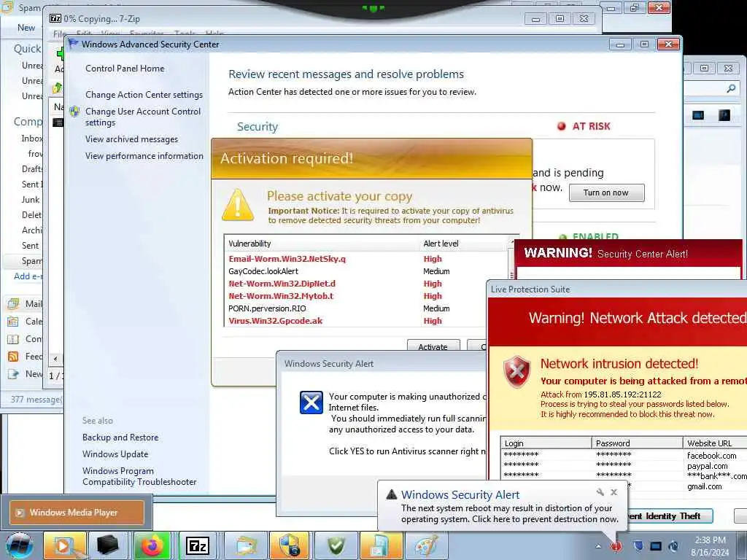The width and height of the screenshot is (747, 560).
Task: Open the Drafts mail folder
Action: tap(32, 169)
